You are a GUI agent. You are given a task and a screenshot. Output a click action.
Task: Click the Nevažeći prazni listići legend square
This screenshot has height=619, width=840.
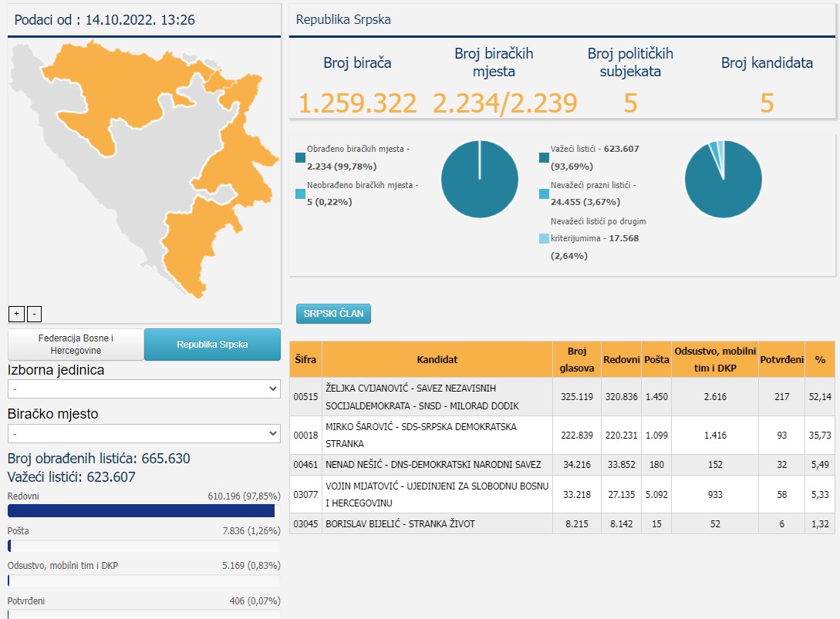tap(544, 193)
